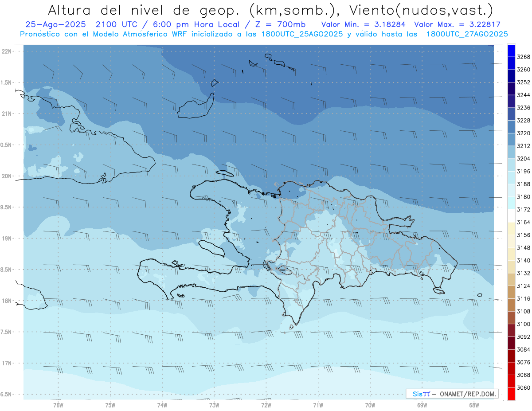Click the '8.5N' latitude axis label
532x411 pixels.
(x=6, y=270)
